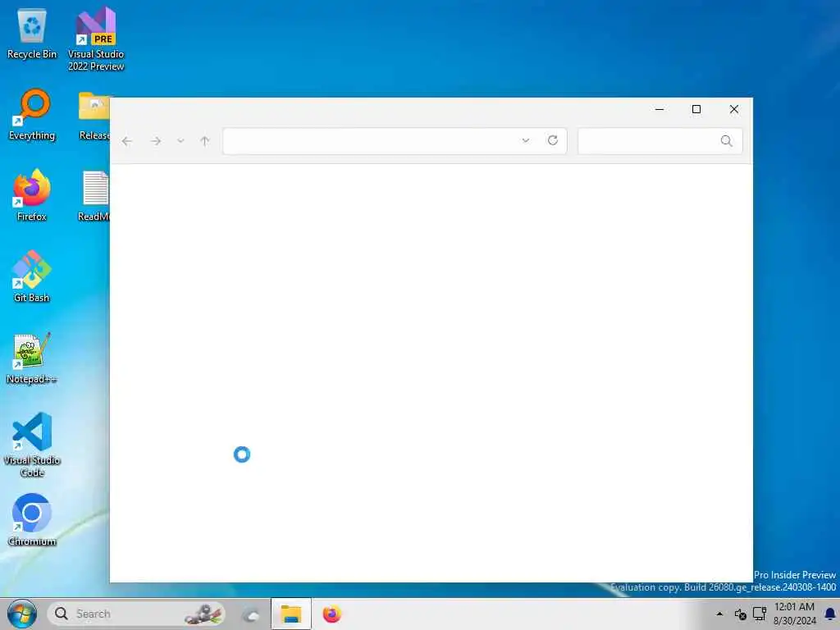Open recent locations chevron next to forward arrow
Image resolution: width=840 pixels, height=630 pixels.
click(x=180, y=141)
